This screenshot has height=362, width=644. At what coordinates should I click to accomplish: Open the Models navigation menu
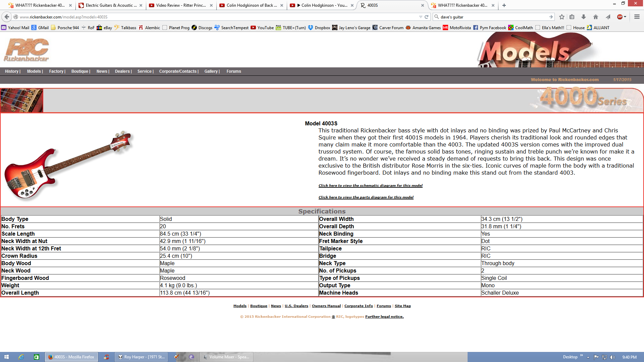tap(35, 71)
